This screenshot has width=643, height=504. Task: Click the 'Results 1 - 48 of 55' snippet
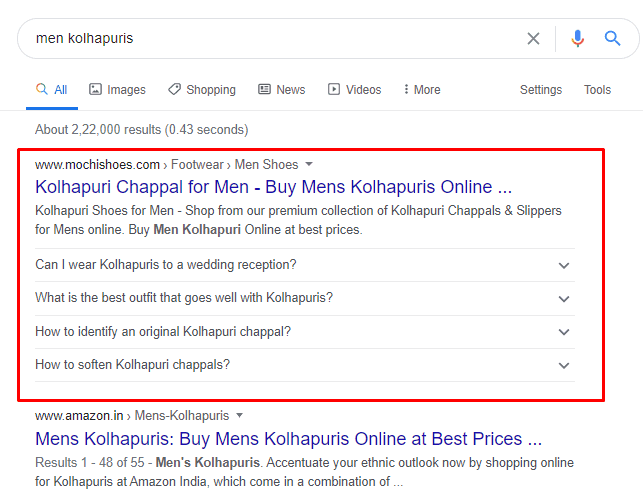(x=304, y=472)
